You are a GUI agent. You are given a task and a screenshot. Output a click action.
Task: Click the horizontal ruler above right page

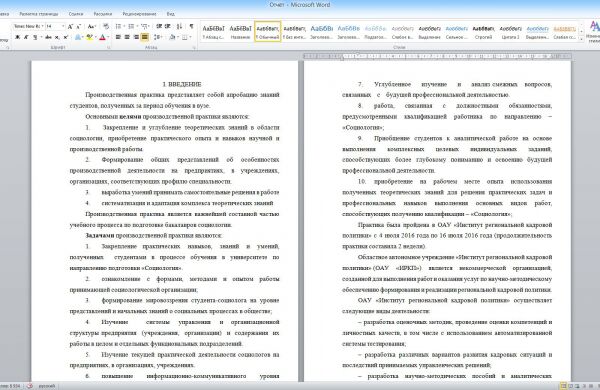[x=437, y=56]
